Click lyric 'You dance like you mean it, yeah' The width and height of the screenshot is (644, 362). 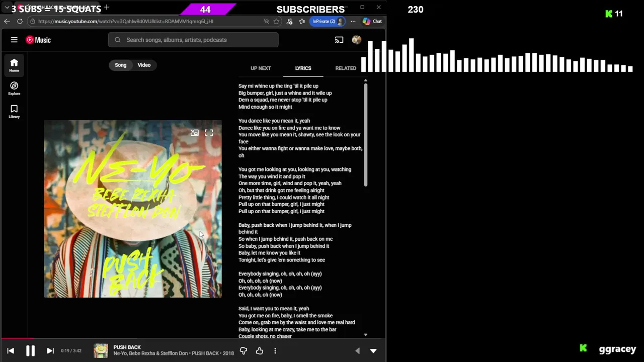[x=274, y=121]
